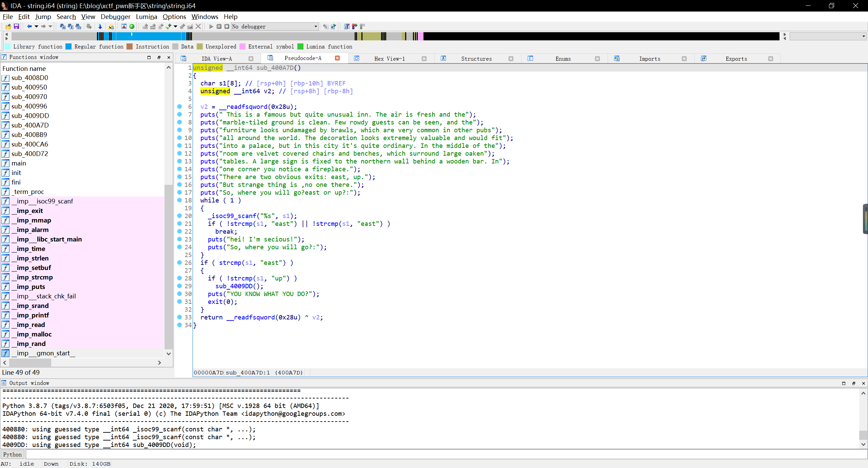This screenshot has width=868, height=468.
Task: Switch to the Hex View-1 tab
Action: (x=389, y=59)
